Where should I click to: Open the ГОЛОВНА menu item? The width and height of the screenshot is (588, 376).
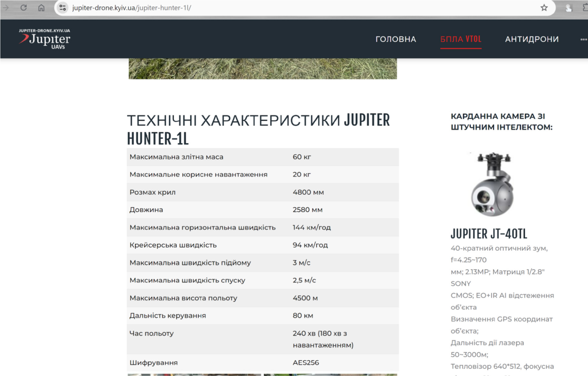point(396,39)
